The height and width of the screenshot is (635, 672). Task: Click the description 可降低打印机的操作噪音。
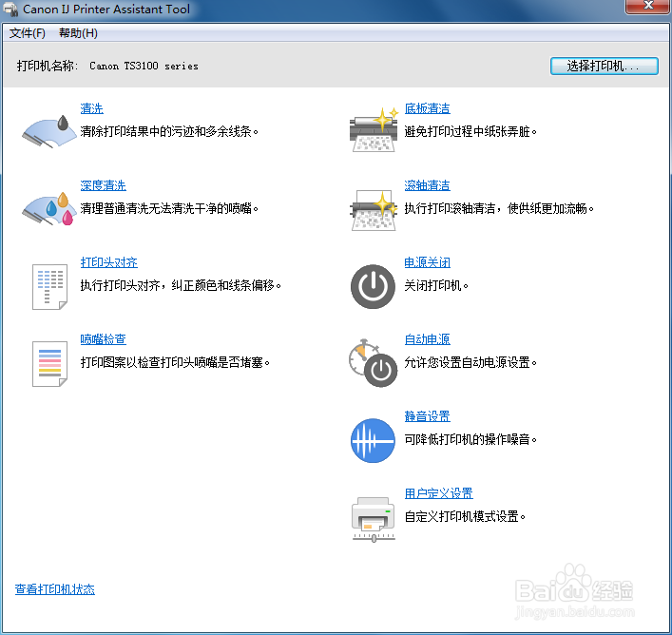click(x=470, y=439)
